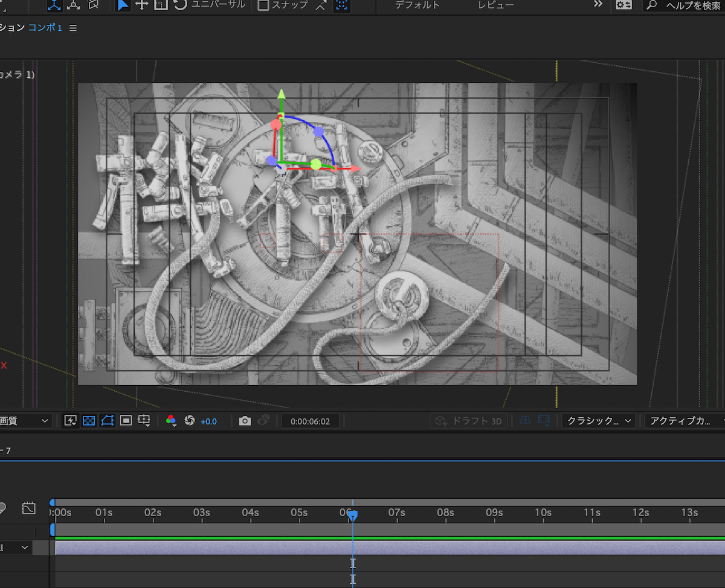This screenshot has height=588, width=725.
Task: Click the Fast Previews lightning icon
Action: pyautogui.click(x=71, y=421)
